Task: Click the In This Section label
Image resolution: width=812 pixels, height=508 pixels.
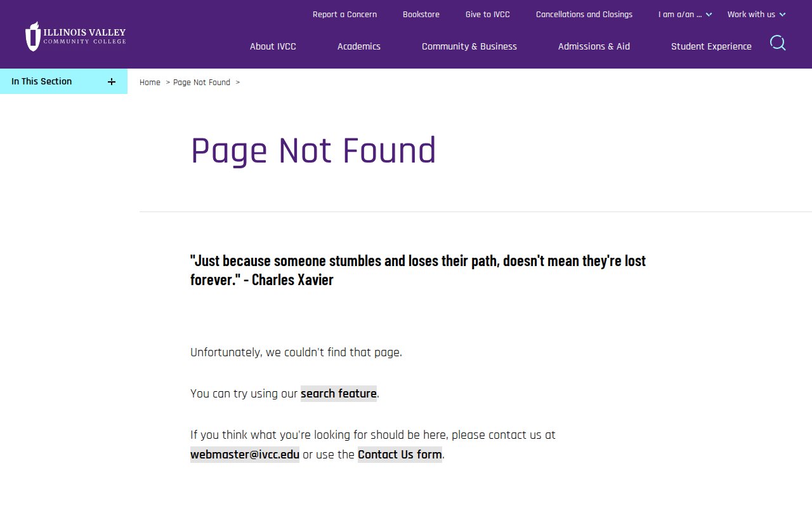Action: (42, 81)
